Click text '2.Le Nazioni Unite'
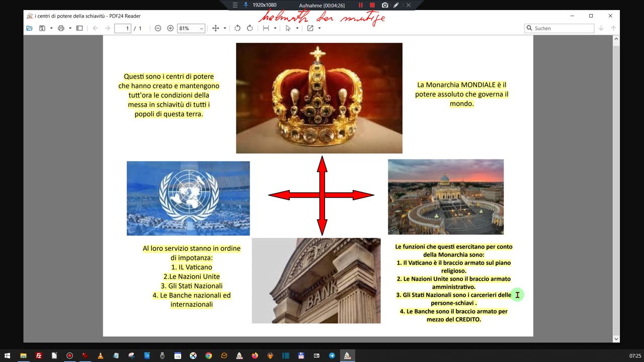The height and width of the screenshot is (362, 644). pyautogui.click(x=192, y=277)
